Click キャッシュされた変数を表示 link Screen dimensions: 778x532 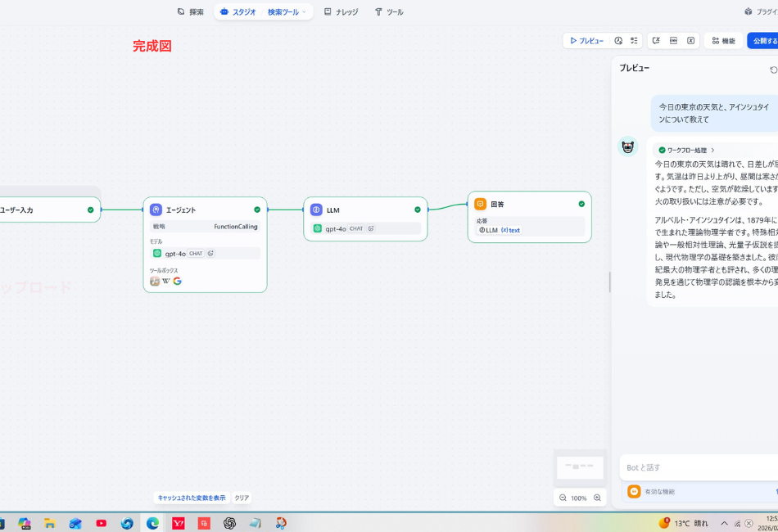(191, 498)
